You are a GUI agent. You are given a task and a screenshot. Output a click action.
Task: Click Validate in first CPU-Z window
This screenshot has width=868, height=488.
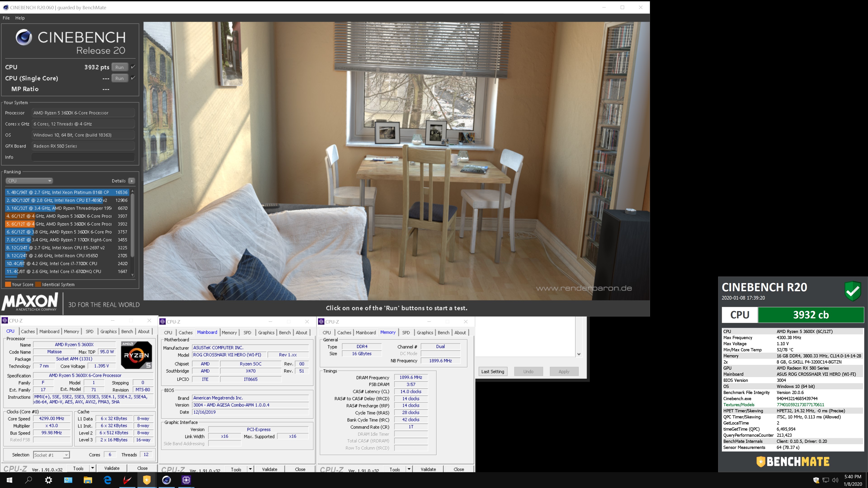[x=112, y=469]
